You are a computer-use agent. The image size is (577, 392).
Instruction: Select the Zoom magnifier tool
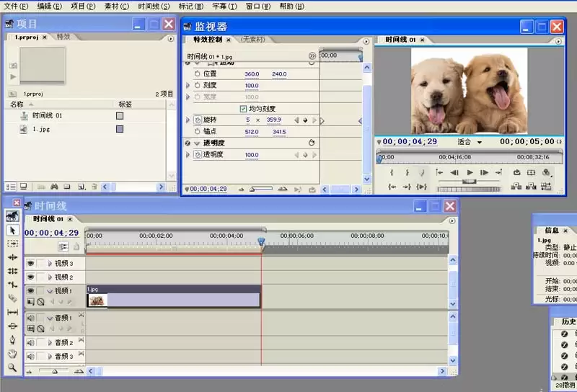click(12, 367)
